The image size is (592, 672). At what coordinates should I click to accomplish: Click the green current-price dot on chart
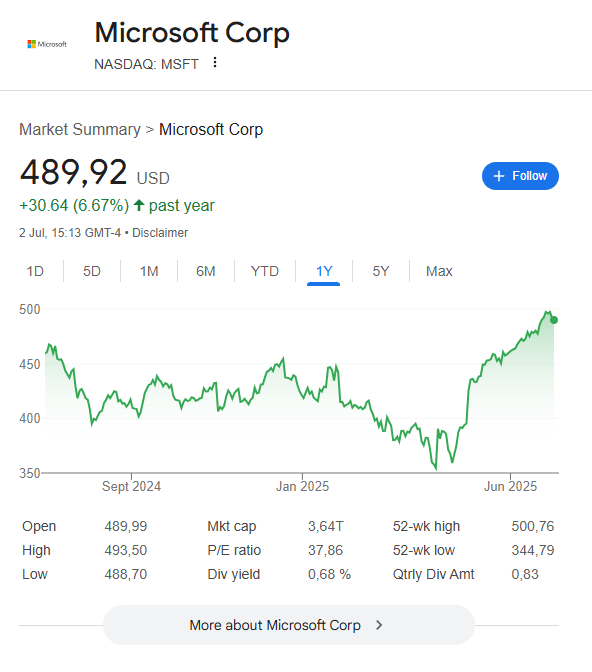coord(554,320)
